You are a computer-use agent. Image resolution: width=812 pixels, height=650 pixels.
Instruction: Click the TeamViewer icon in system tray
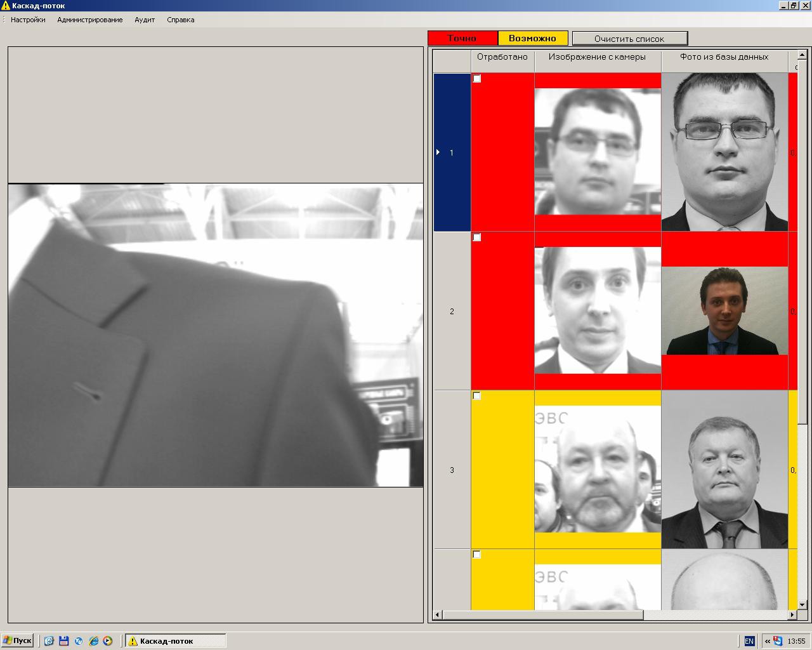pyautogui.click(x=778, y=641)
